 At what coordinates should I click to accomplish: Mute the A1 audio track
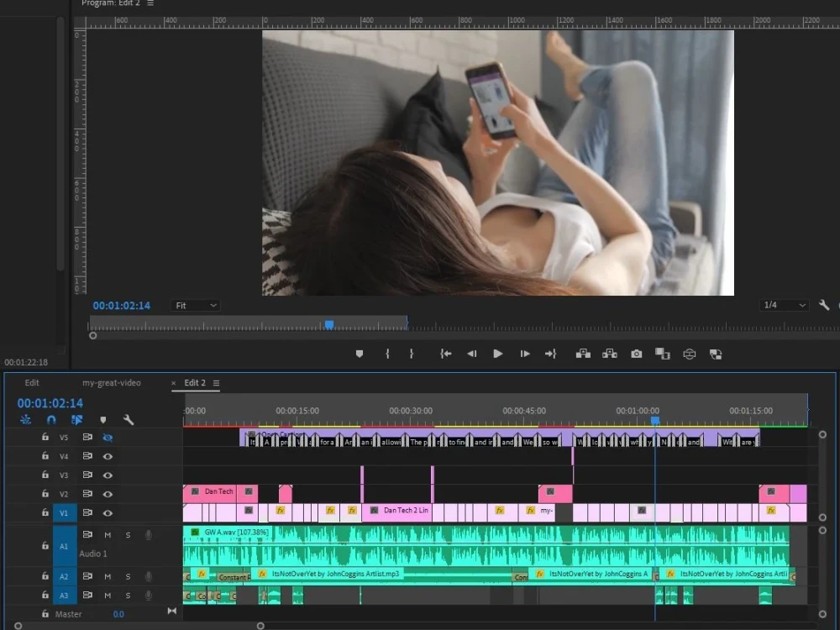click(108, 534)
